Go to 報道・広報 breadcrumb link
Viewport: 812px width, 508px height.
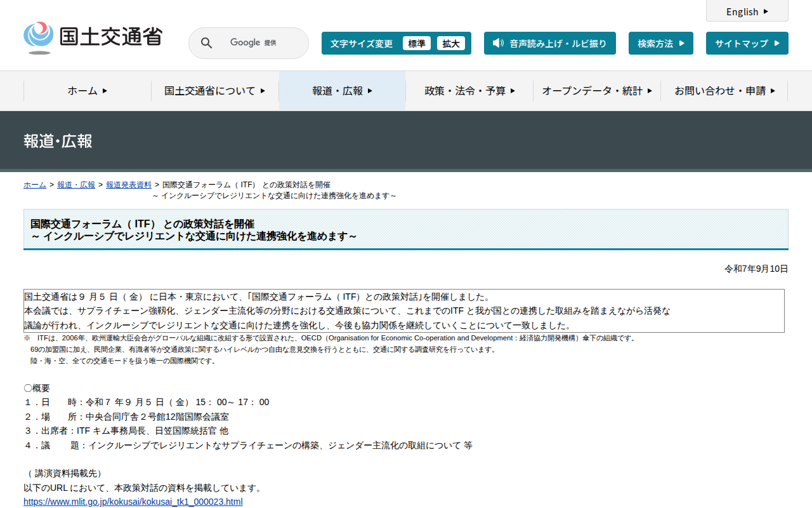click(x=76, y=185)
